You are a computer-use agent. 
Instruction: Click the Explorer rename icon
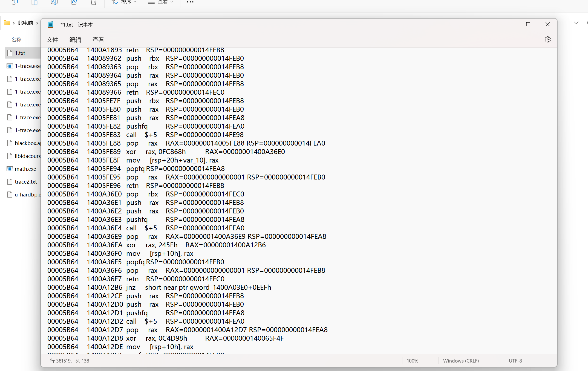click(x=54, y=2)
